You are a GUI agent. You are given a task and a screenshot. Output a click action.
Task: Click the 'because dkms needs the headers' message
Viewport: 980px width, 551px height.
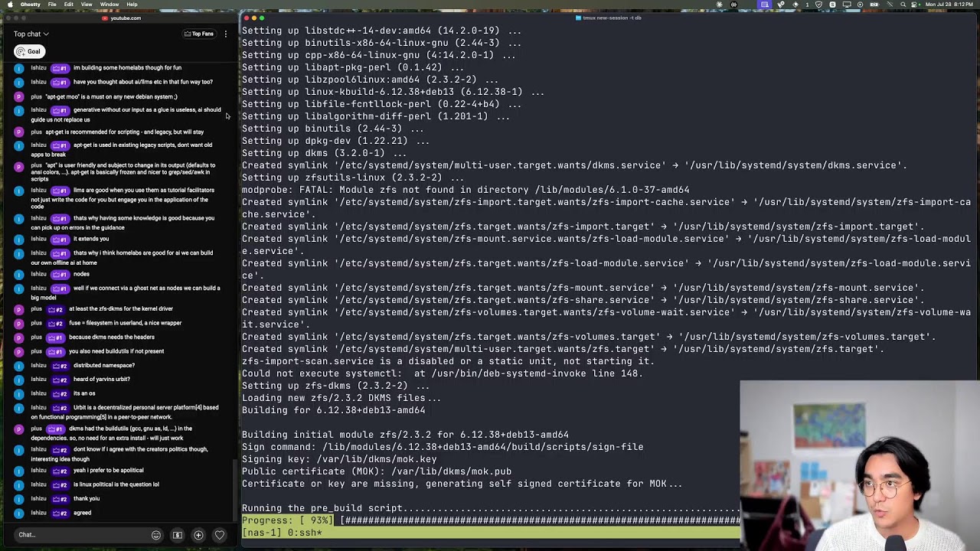[112, 337]
